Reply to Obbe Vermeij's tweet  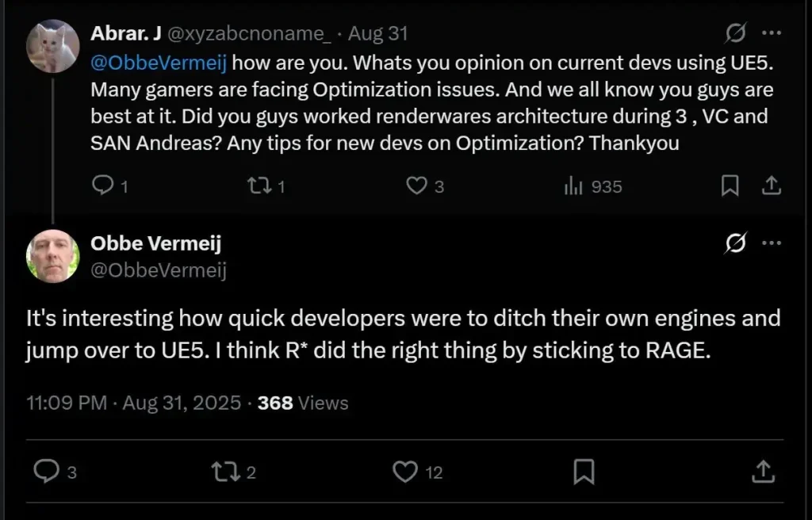tap(48, 472)
